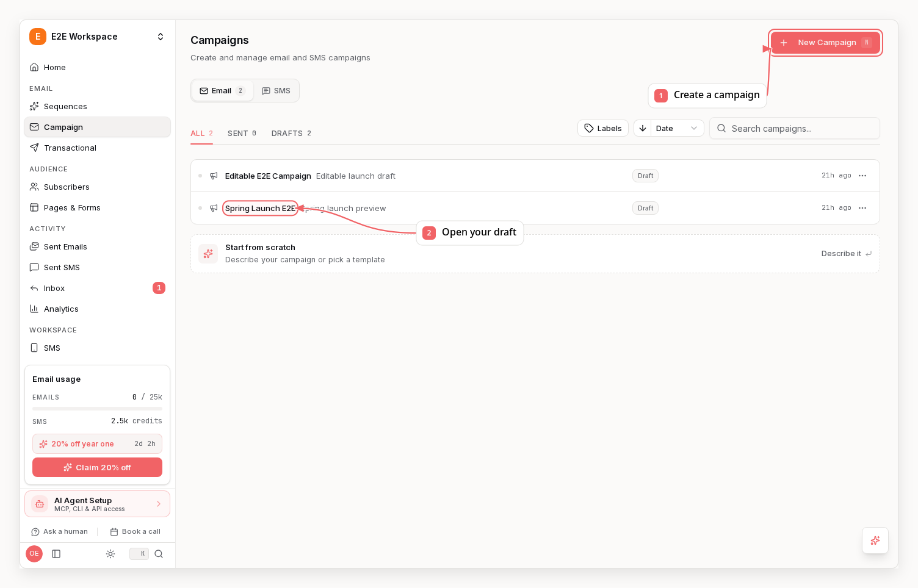Viewport: 918px width, 588px height.
Task: Click Describe it action
Action: click(x=847, y=254)
